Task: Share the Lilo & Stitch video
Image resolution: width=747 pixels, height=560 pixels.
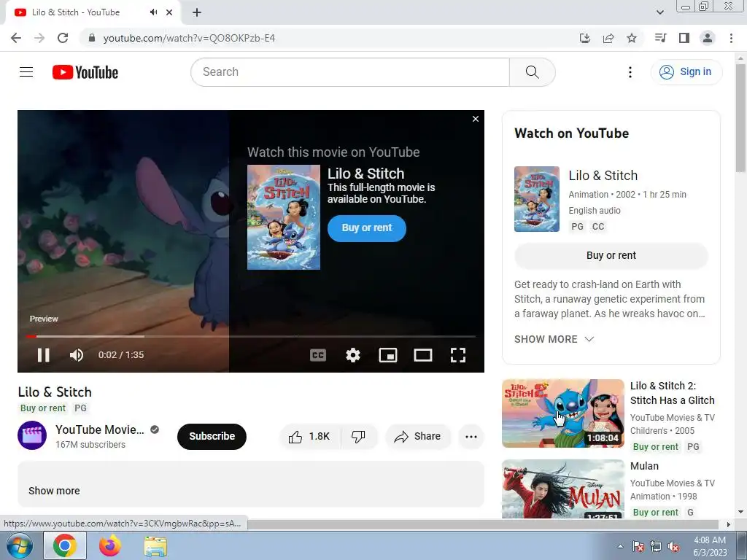Action: click(x=418, y=436)
